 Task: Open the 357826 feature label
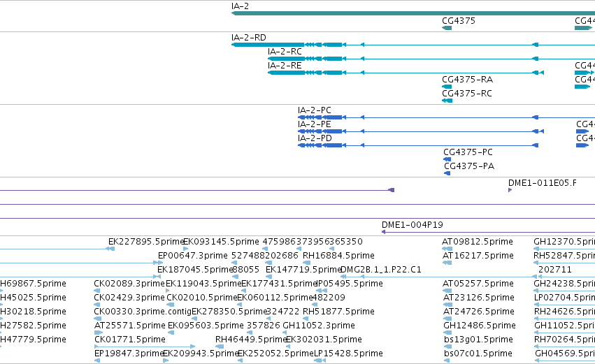[263, 326]
